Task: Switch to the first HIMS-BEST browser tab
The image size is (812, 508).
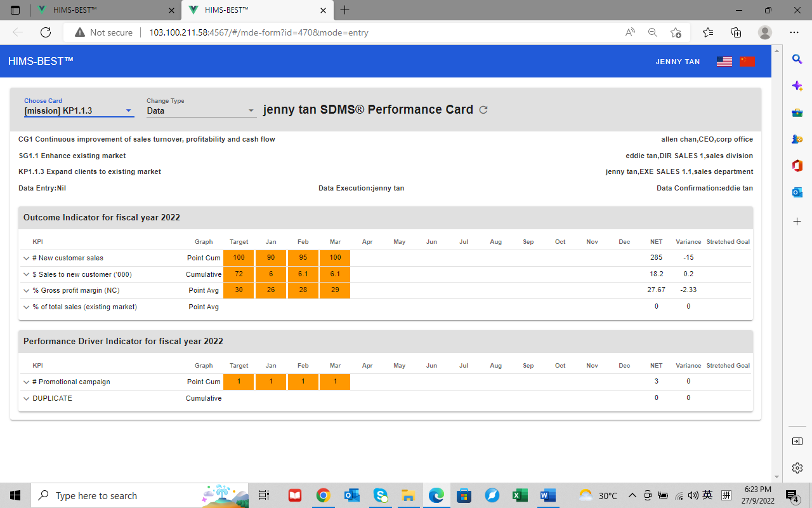Action: click(x=101, y=10)
